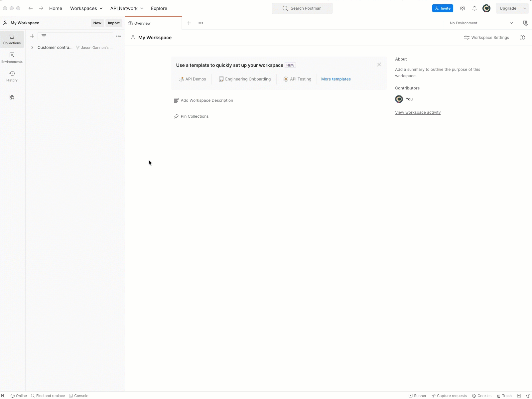
Task: Click the Import button
Action: tap(114, 23)
